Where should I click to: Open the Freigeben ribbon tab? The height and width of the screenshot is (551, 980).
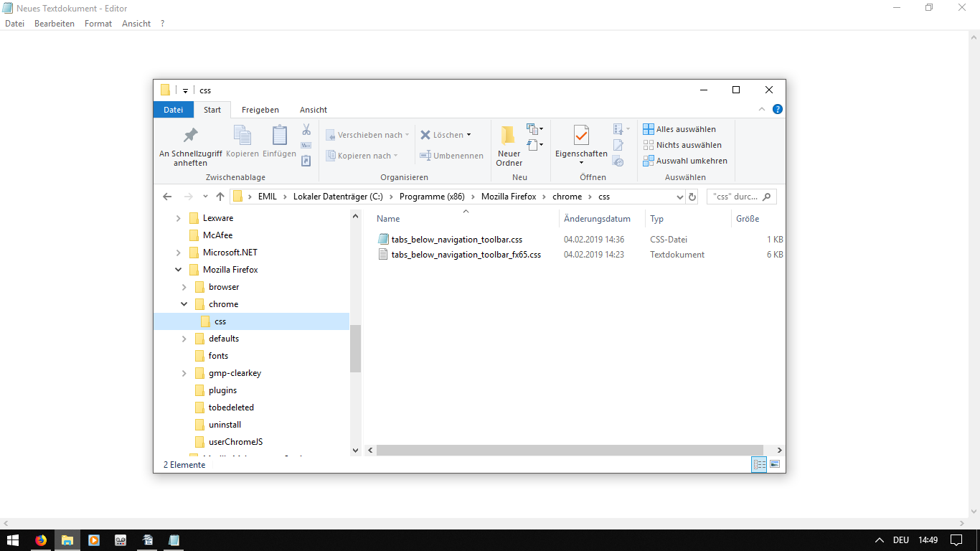pos(260,110)
